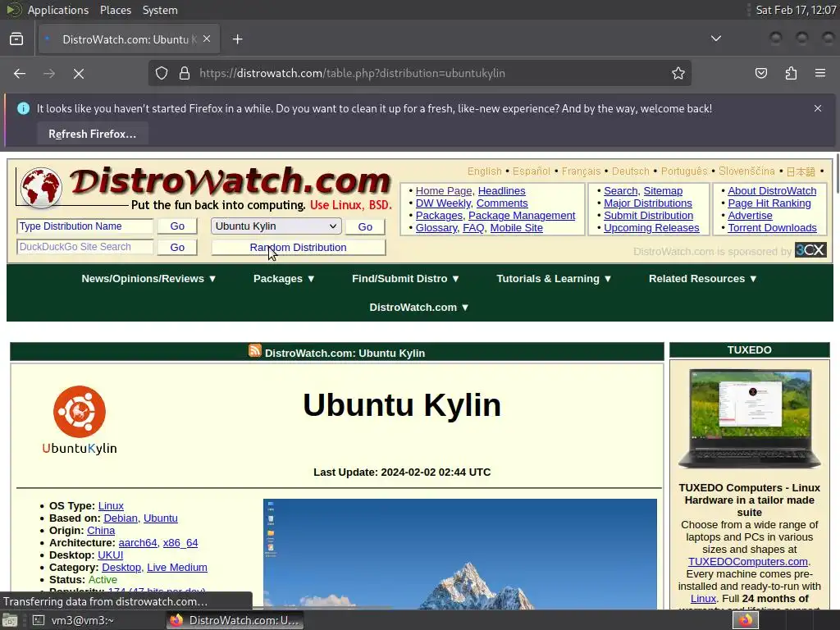Viewport: 840px width, 630px height.
Task: Click the TUXEDO laptop advertisement image
Action: tap(749, 419)
